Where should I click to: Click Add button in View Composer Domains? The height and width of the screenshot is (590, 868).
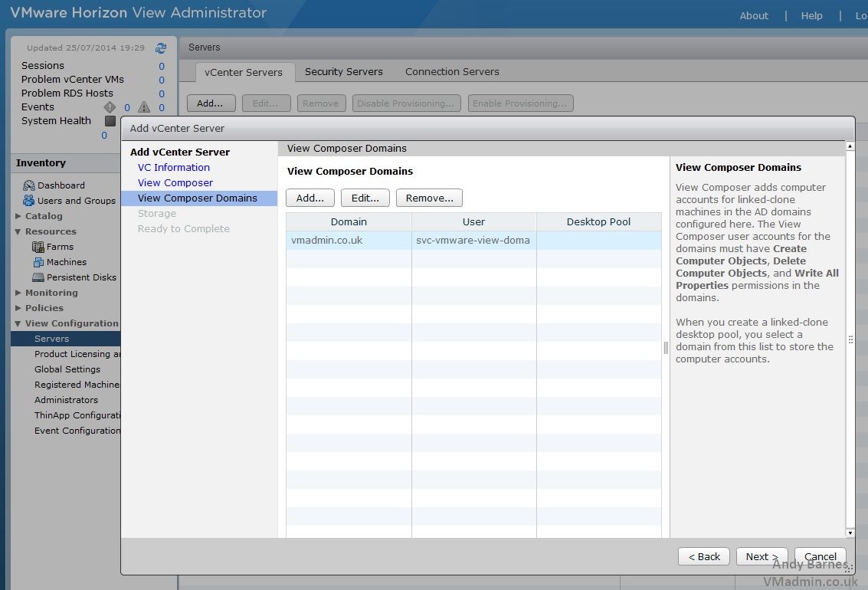pos(310,198)
